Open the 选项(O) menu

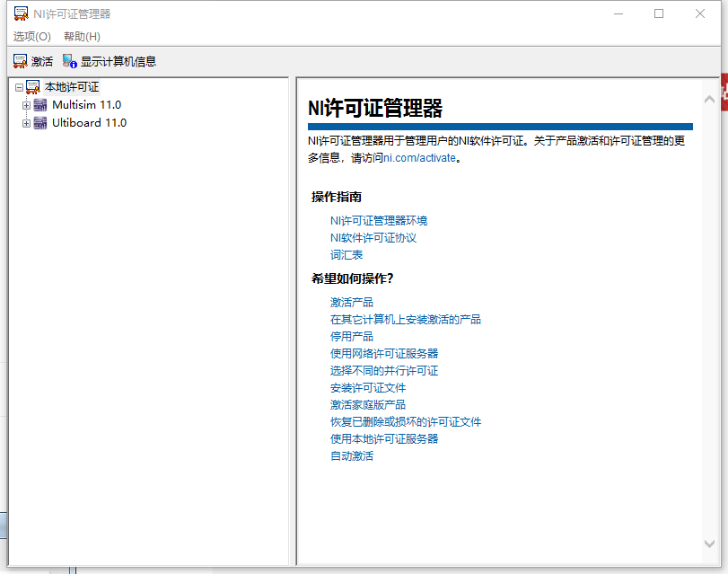[x=31, y=37]
